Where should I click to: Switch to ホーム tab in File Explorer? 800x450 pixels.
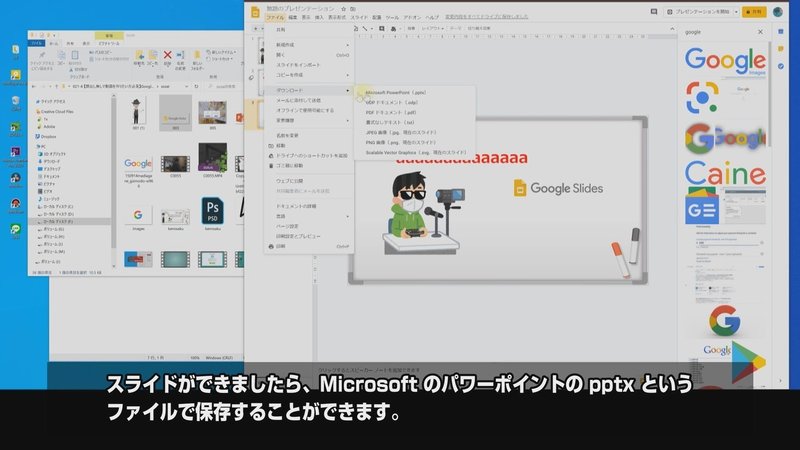coord(54,43)
